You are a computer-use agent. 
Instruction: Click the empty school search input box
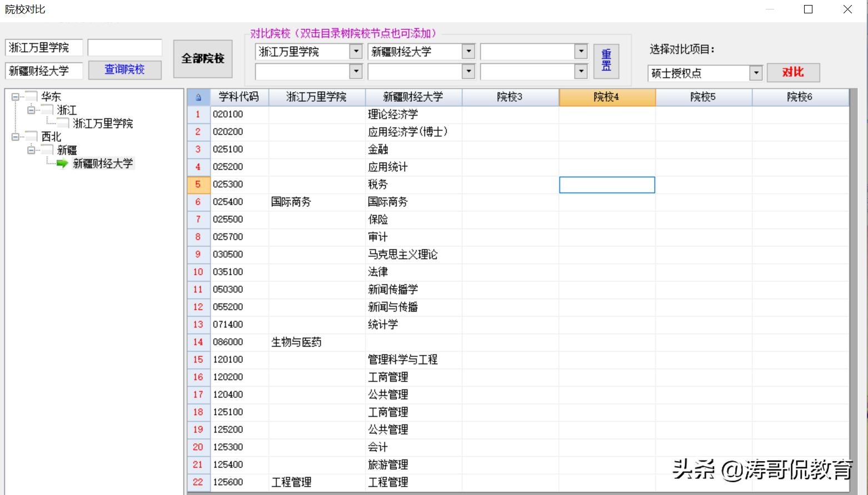click(x=125, y=47)
